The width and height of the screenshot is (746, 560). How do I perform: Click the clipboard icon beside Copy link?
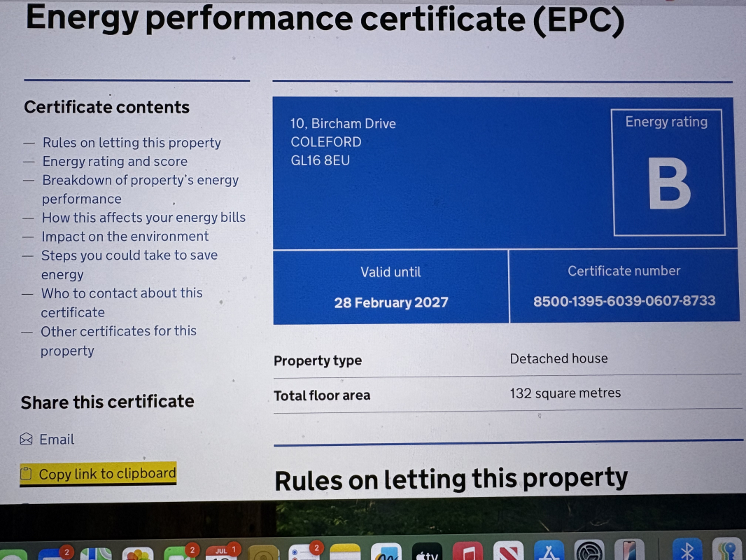click(x=27, y=475)
